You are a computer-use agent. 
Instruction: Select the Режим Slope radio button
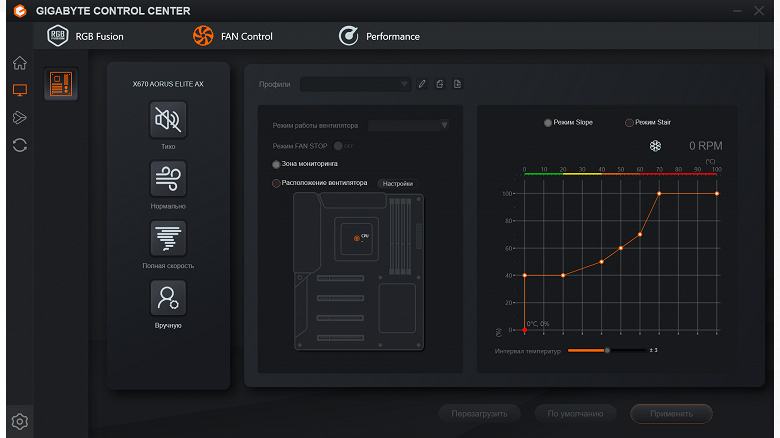click(x=548, y=122)
